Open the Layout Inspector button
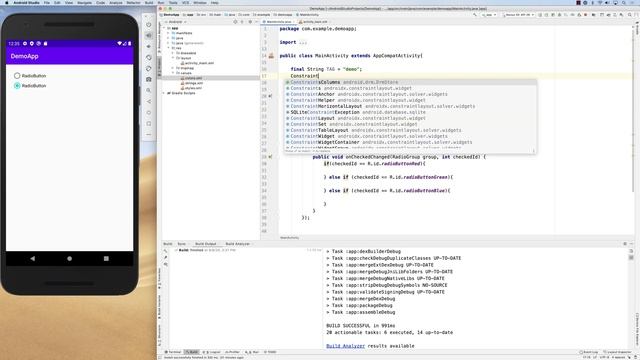The height and width of the screenshot is (360, 640). 617,352
